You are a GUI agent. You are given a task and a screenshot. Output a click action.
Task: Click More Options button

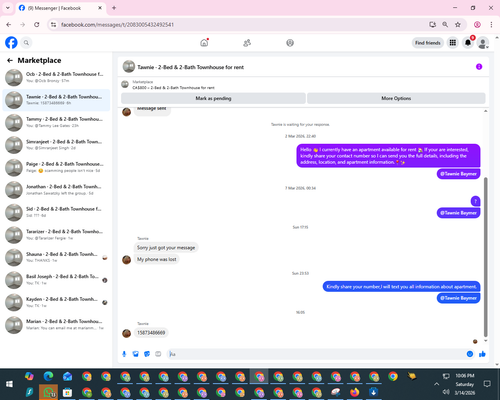396,98
